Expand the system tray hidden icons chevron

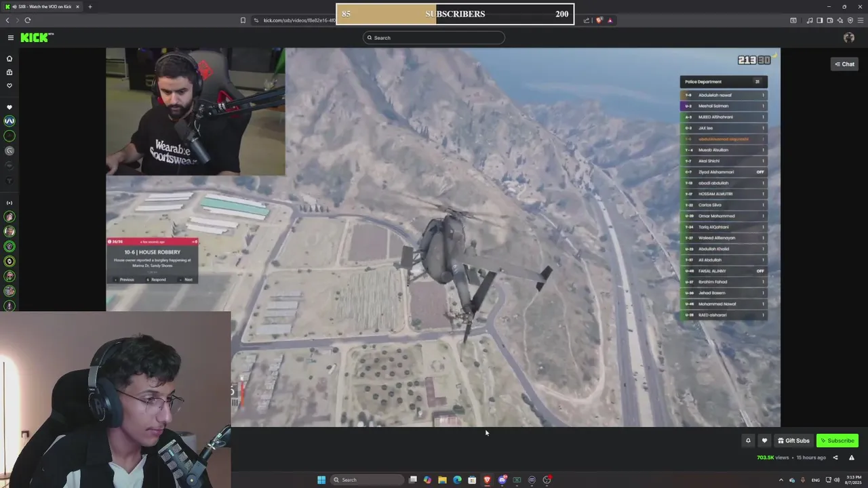click(781, 480)
